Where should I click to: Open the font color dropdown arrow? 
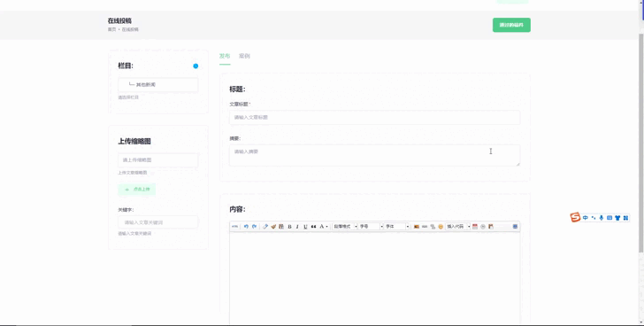(327, 227)
